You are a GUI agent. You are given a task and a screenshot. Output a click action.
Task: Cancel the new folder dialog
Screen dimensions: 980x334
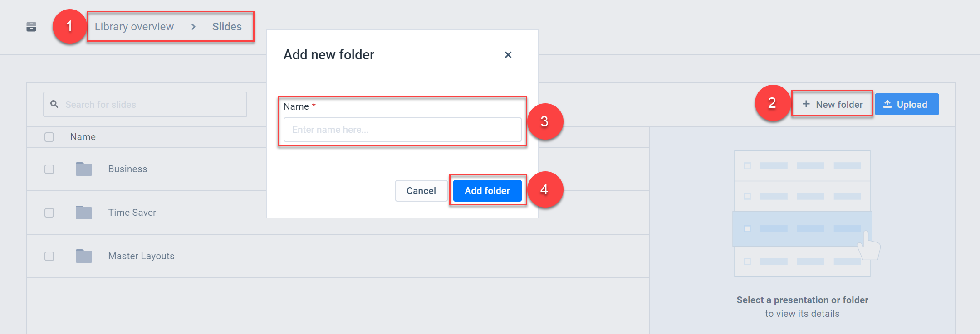point(421,191)
